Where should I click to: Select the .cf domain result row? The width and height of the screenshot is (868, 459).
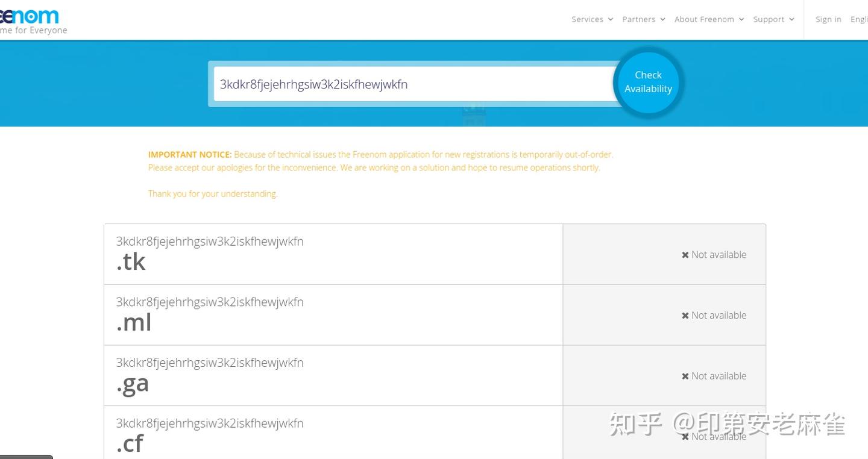(x=333, y=431)
